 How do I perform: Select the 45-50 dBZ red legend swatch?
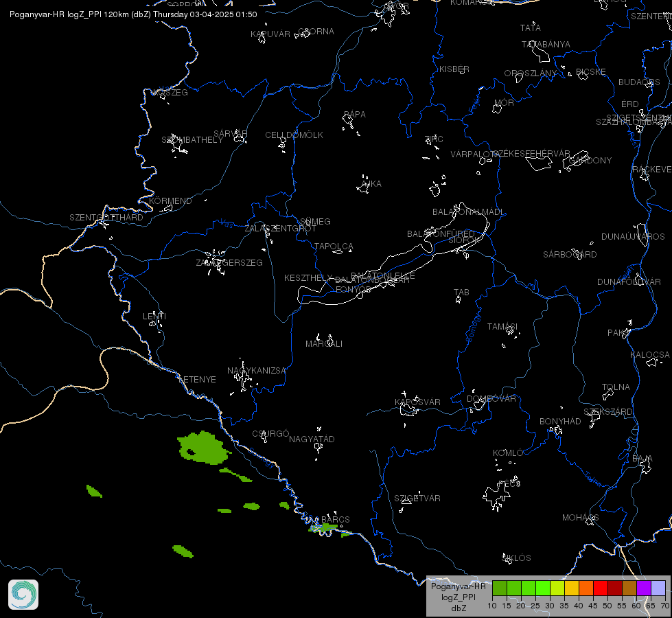point(601,588)
